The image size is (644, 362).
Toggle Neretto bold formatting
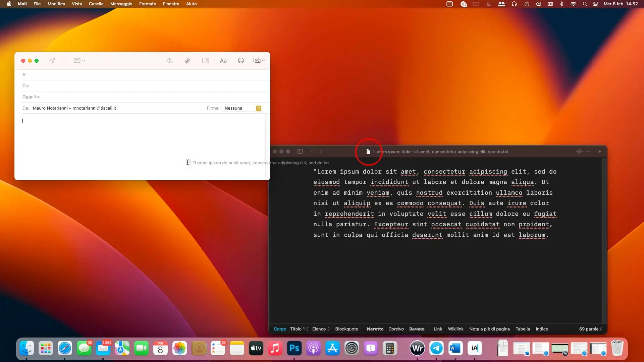click(375, 329)
